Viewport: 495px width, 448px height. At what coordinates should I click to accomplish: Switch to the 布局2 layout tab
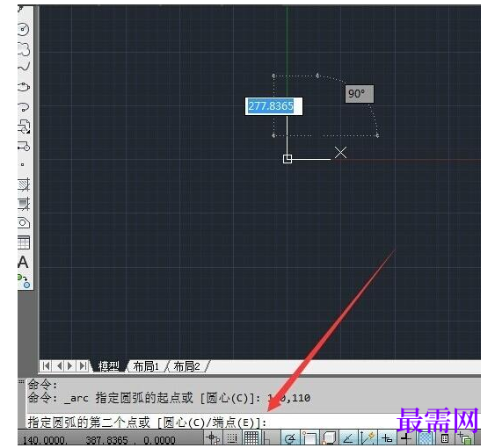[x=186, y=366]
